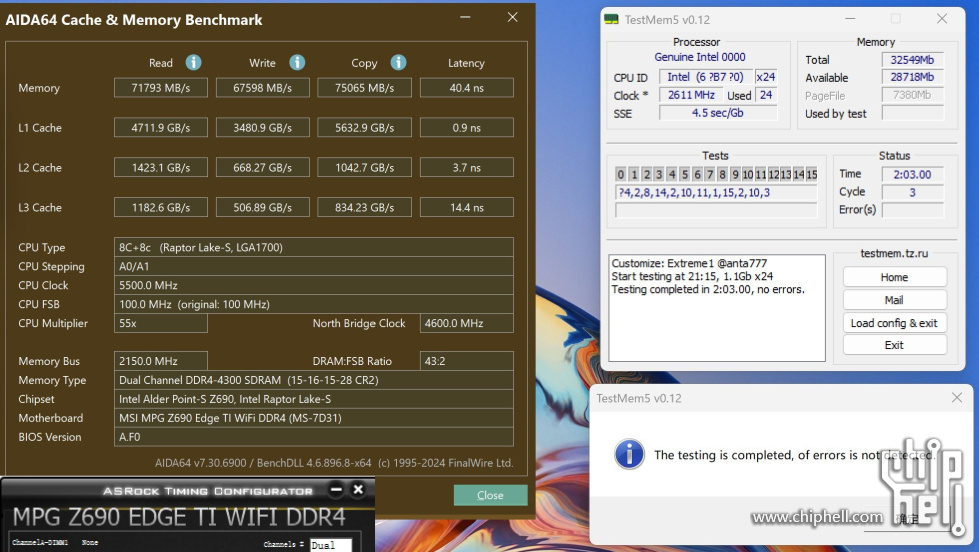
Task: Click CPU Clock value 5500.0 MHz
Action: [x=313, y=285]
